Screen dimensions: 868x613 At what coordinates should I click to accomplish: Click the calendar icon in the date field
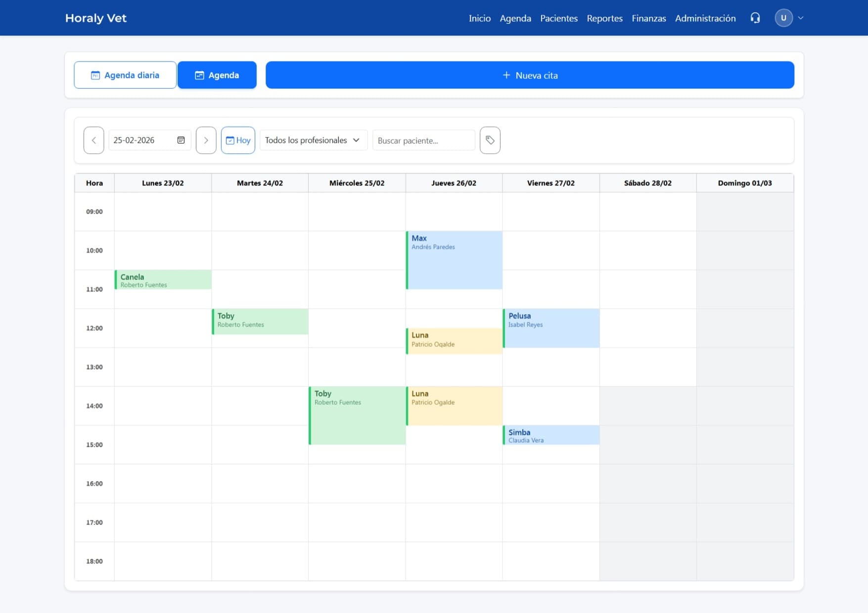coord(181,140)
